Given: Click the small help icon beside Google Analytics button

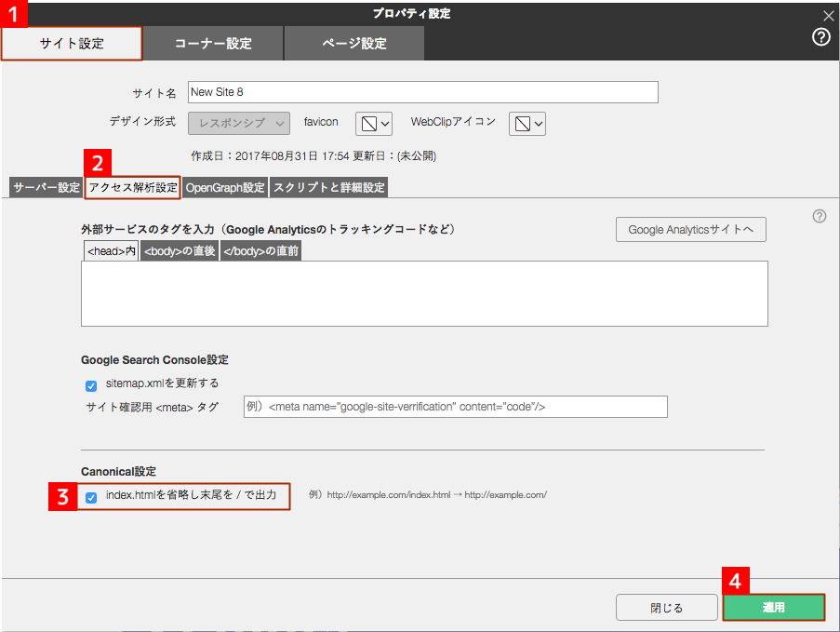Looking at the screenshot, I should click(x=820, y=216).
